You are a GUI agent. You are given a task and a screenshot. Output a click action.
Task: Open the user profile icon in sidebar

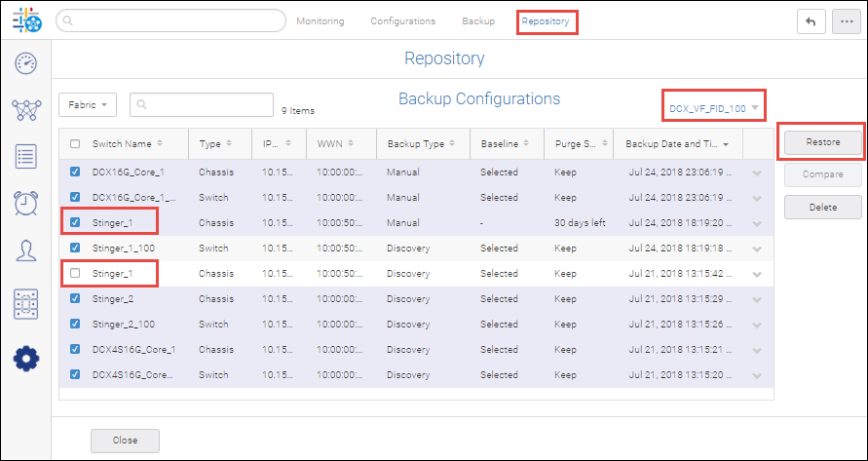coord(26,251)
